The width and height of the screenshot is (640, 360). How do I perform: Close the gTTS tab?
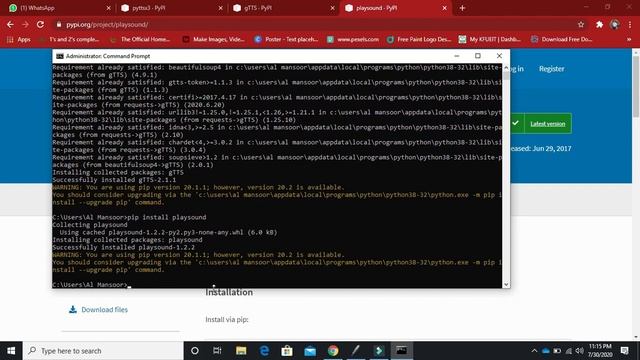tap(332, 8)
